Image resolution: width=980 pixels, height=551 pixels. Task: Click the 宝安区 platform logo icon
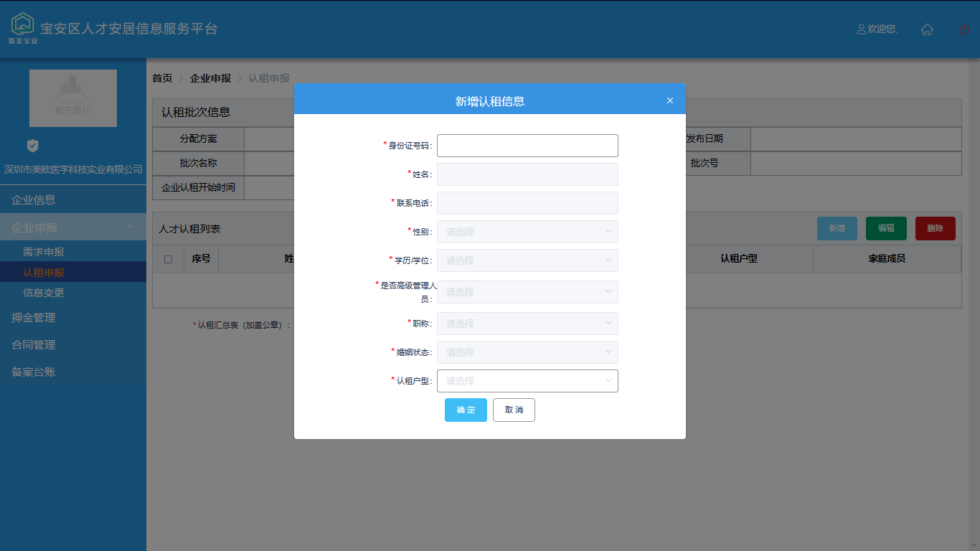click(23, 25)
